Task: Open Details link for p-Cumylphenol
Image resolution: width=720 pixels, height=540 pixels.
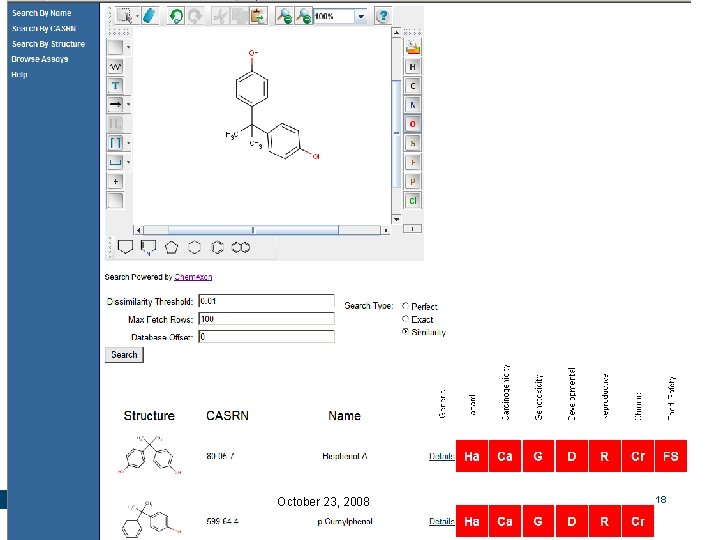Action: click(x=441, y=521)
